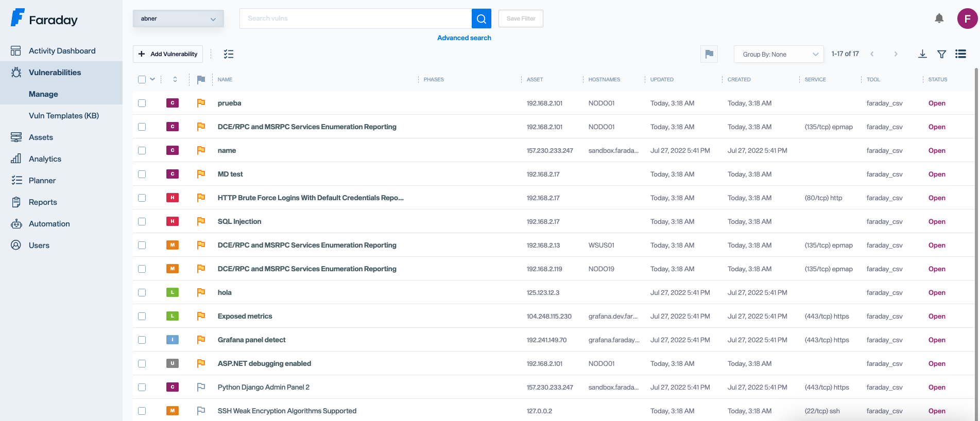Open the column list view settings icon
This screenshot has height=421, width=980.
[960, 54]
